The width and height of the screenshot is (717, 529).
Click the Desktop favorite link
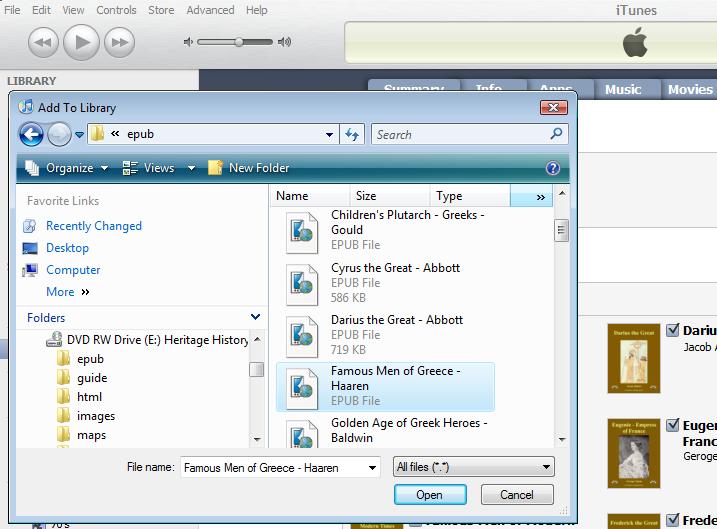point(67,248)
